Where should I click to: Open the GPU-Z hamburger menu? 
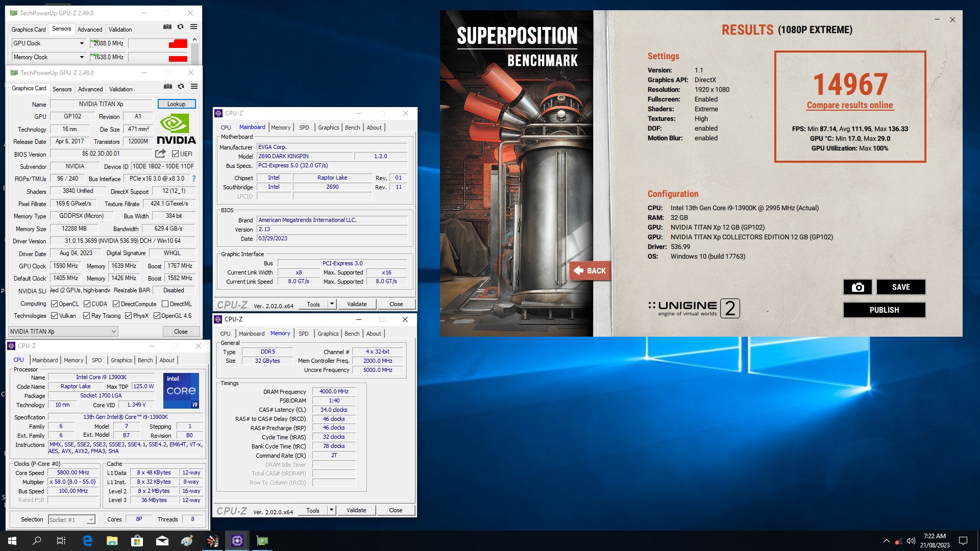point(194,87)
